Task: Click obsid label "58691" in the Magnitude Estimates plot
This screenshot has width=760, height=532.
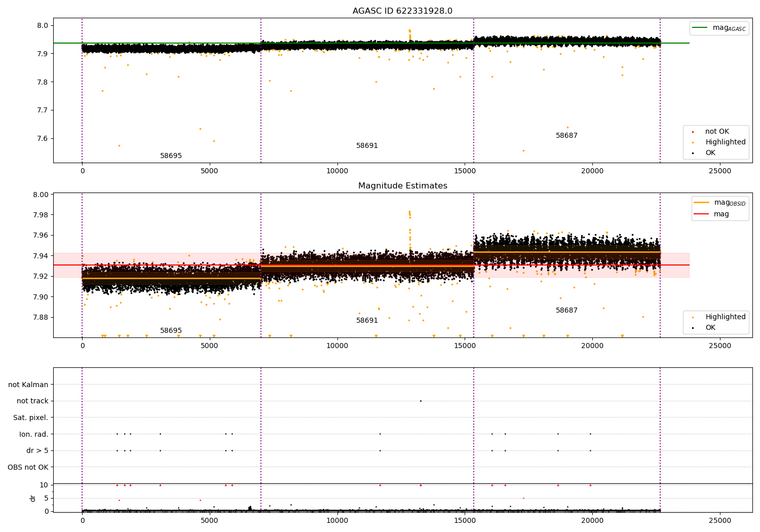Action: [x=367, y=321]
